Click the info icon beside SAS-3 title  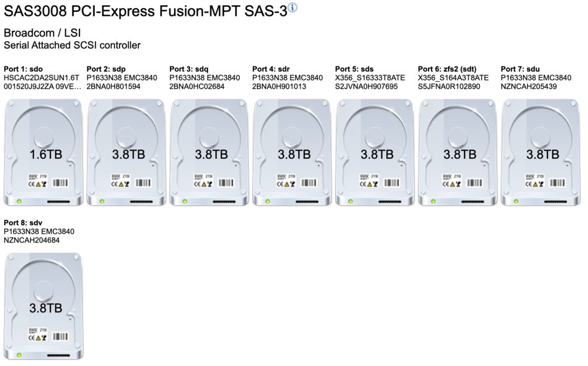(292, 8)
